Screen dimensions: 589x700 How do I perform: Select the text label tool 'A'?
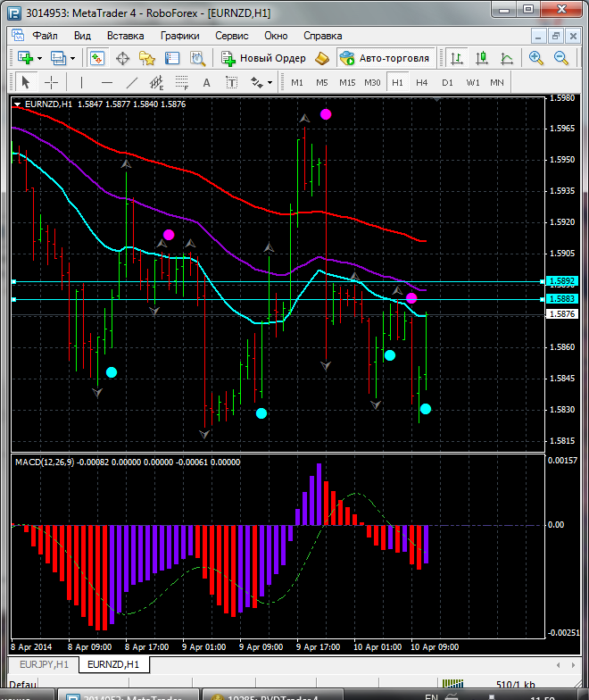pyautogui.click(x=207, y=82)
